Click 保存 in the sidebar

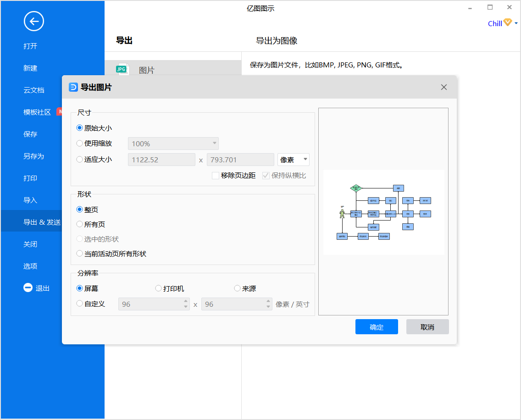[30, 134]
